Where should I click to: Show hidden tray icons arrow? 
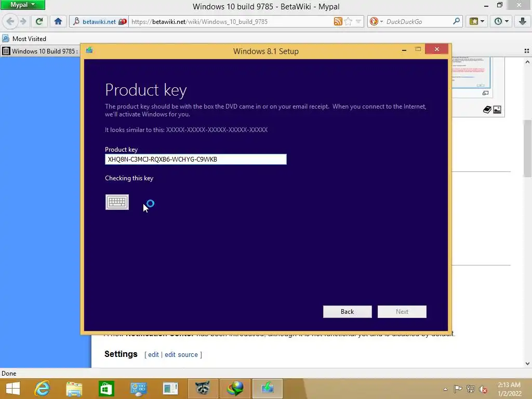click(445, 389)
